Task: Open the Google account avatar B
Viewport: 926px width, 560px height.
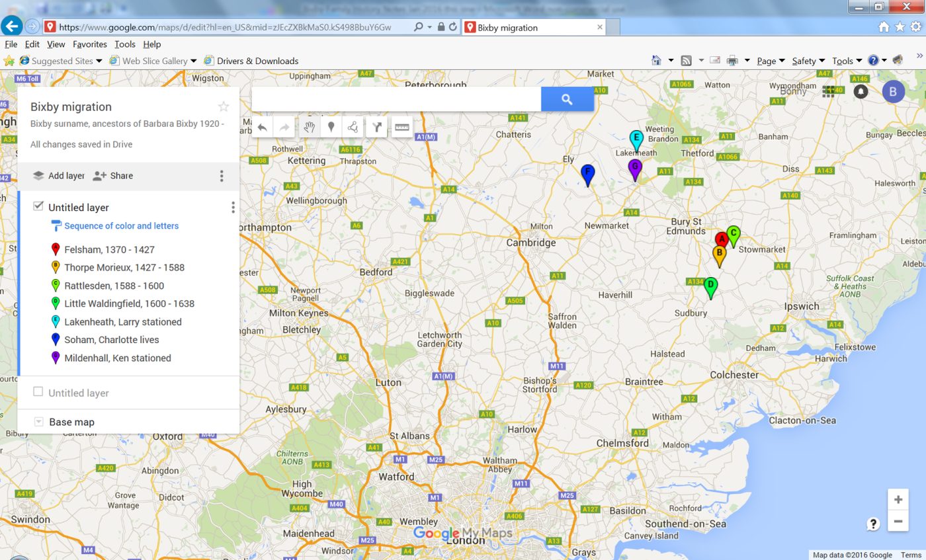Action: [893, 92]
